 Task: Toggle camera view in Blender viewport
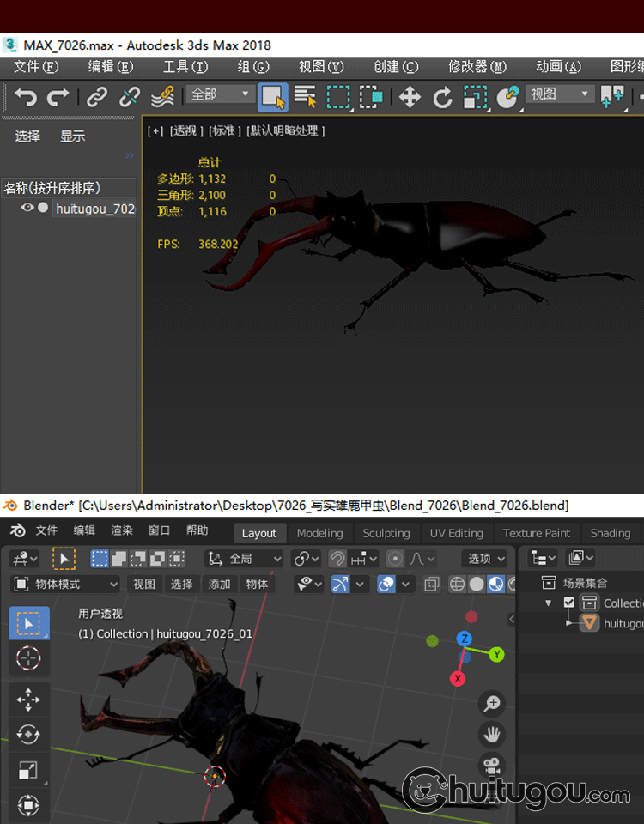492,764
